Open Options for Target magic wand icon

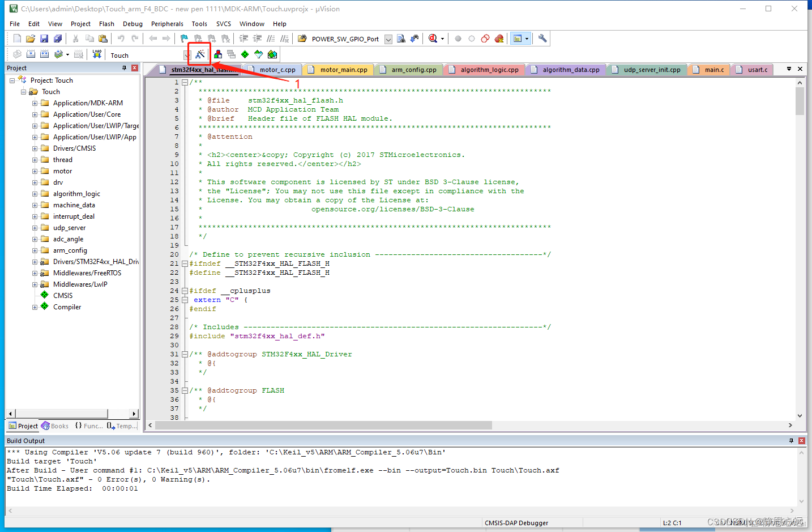pyautogui.click(x=200, y=54)
